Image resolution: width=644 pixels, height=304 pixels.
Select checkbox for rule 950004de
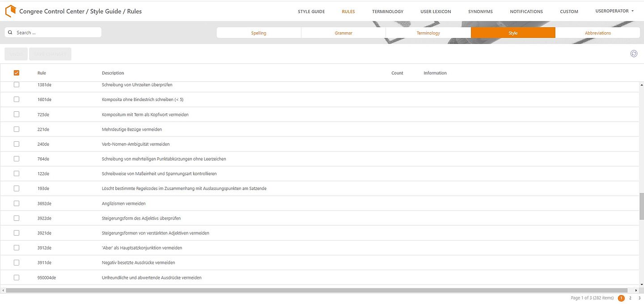coord(17,278)
